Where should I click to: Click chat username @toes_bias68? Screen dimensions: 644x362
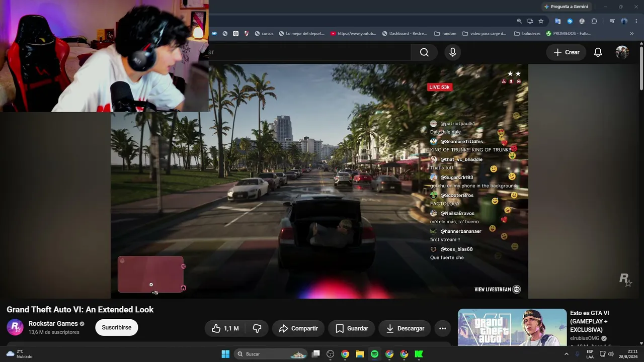[x=456, y=249]
